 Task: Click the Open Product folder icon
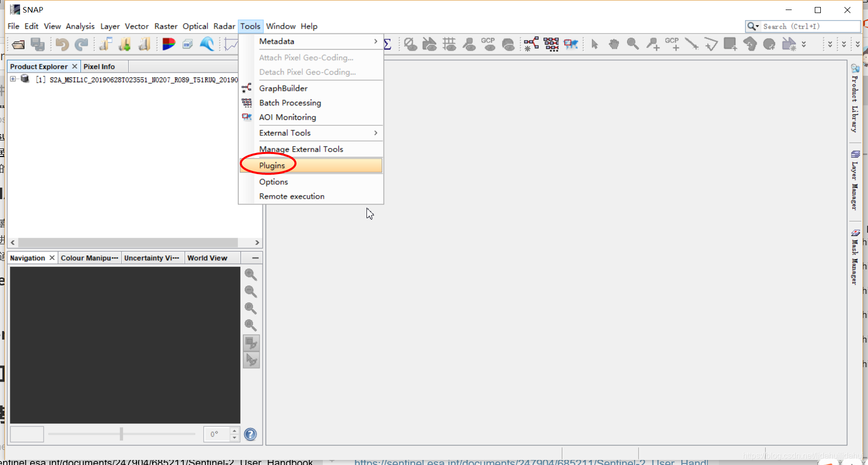pos(19,45)
